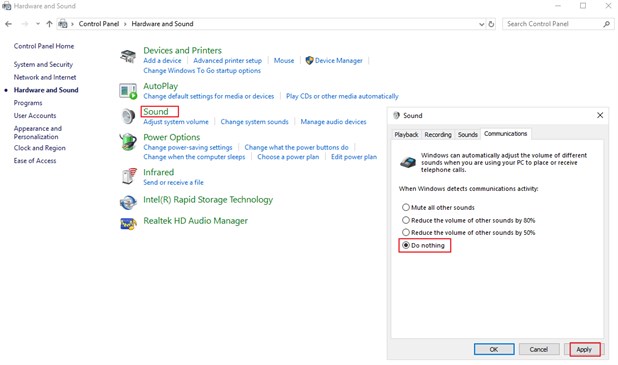Close the Sound dialog
Image resolution: width=618 pixels, height=365 pixels.
click(600, 115)
